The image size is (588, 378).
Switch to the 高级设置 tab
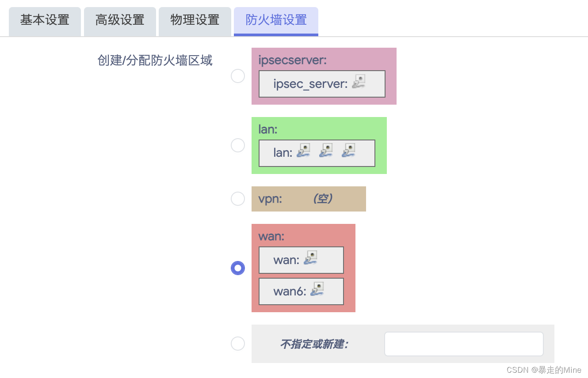120,21
